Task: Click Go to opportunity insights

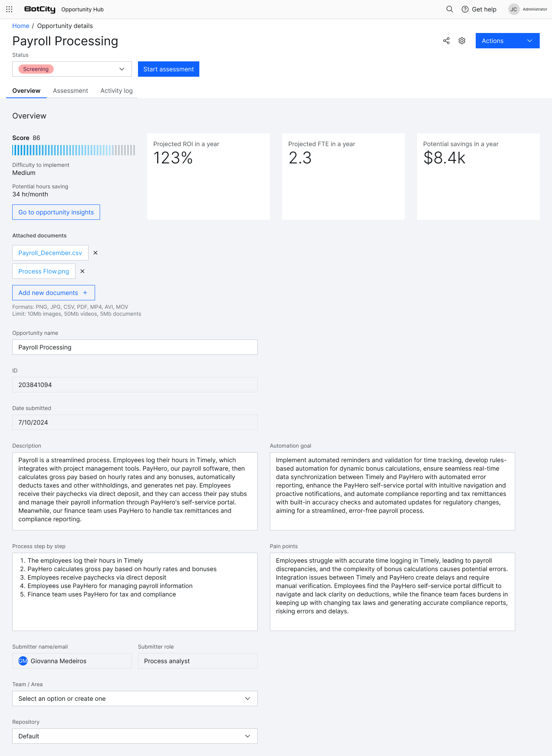Action: tap(56, 212)
